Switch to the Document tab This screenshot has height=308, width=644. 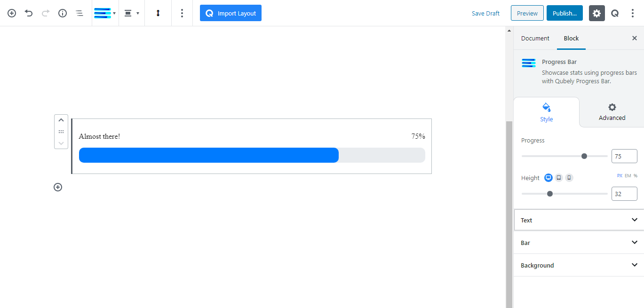[x=535, y=38]
